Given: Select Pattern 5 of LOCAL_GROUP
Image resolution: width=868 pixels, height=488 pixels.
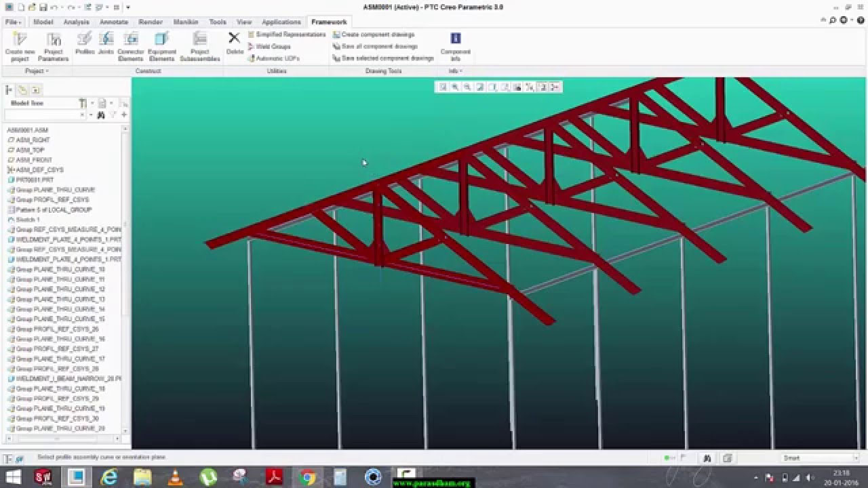Looking at the screenshot, I should point(49,210).
